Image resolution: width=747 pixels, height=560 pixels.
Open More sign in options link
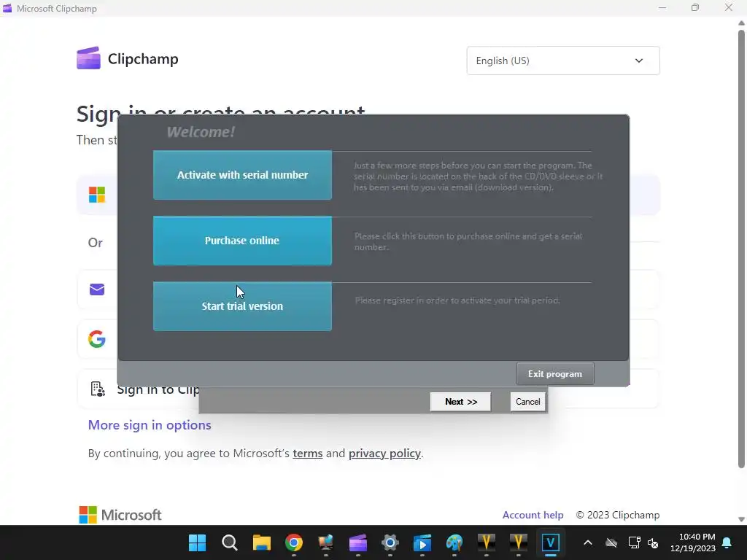coord(150,425)
